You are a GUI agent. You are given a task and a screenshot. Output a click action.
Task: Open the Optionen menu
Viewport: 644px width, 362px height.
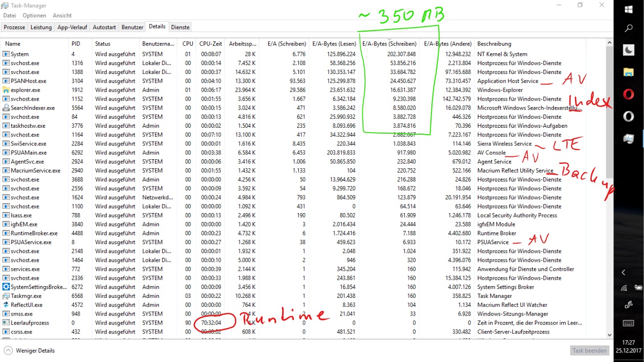point(35,16)
